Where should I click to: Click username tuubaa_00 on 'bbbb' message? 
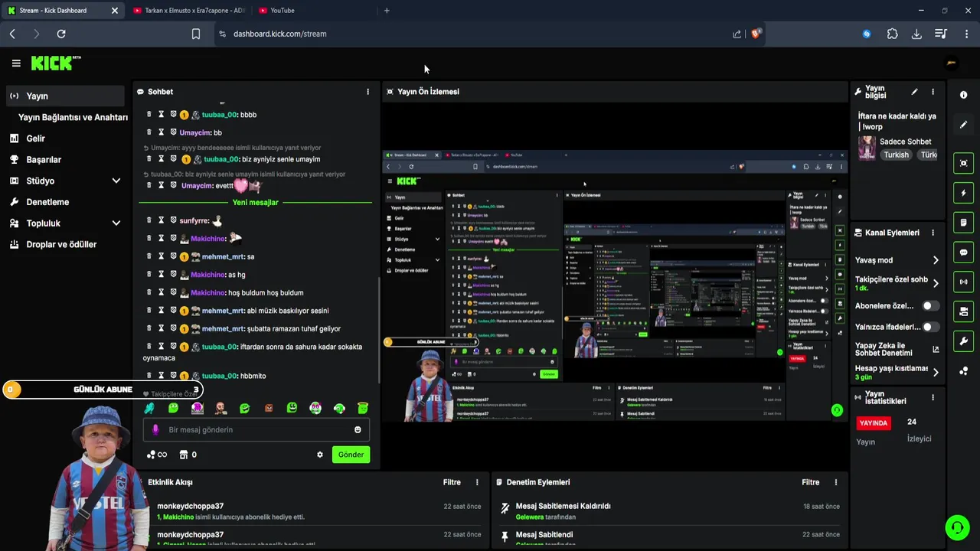pyautogui.click(x=218, y=115)
